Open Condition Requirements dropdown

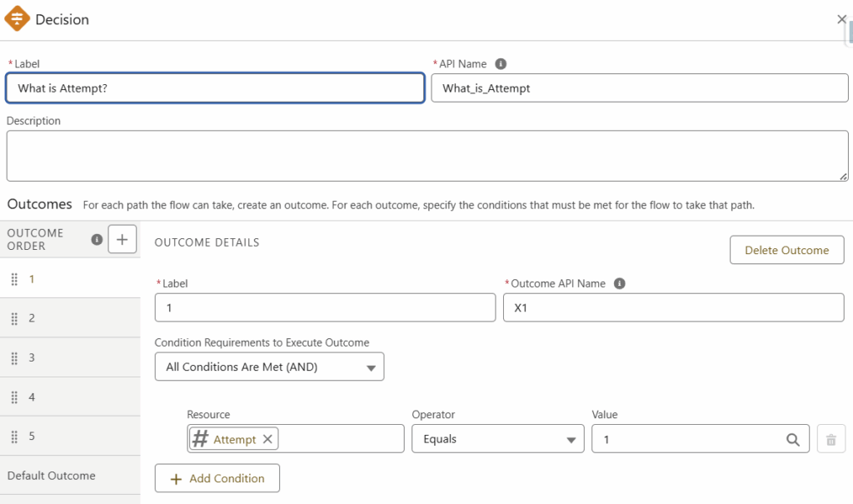coord(269,367)
